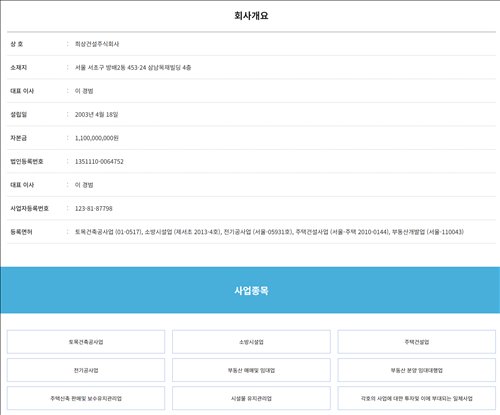
Task: Click the 주택신축 판매및 보수유지관리업 box
Action: pos(86,398)
